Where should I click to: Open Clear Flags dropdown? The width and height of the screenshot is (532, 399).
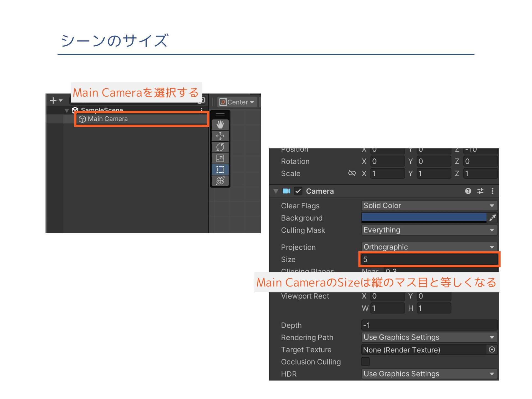tap(429, 206)
